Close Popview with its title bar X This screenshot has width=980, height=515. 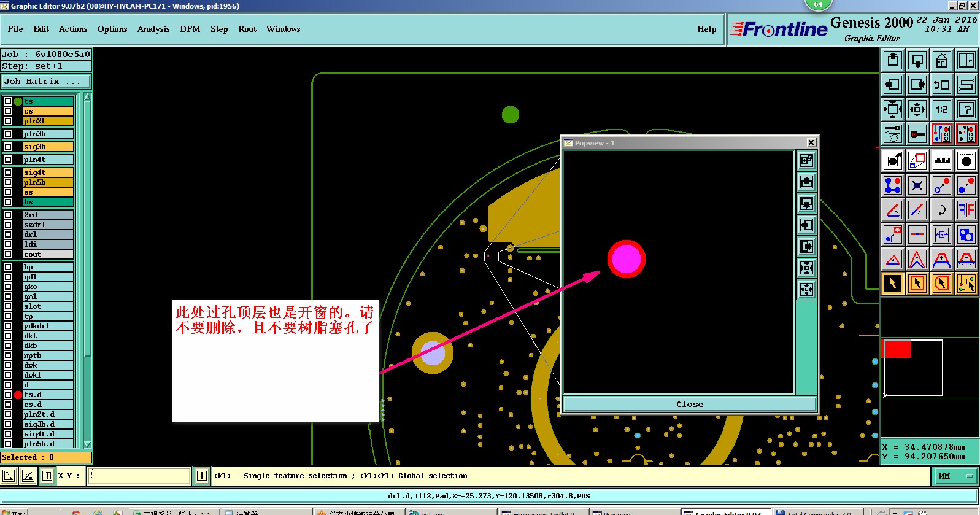click(811, 142)
